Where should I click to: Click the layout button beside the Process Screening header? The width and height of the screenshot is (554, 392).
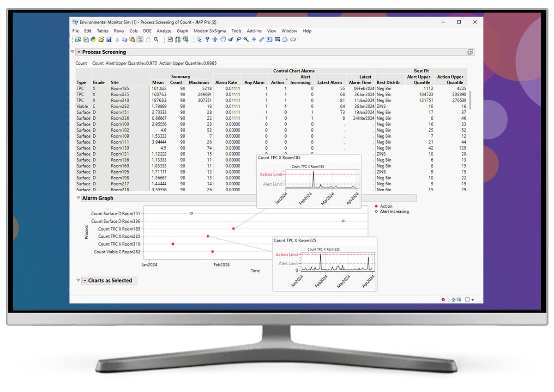click(470, 52)
